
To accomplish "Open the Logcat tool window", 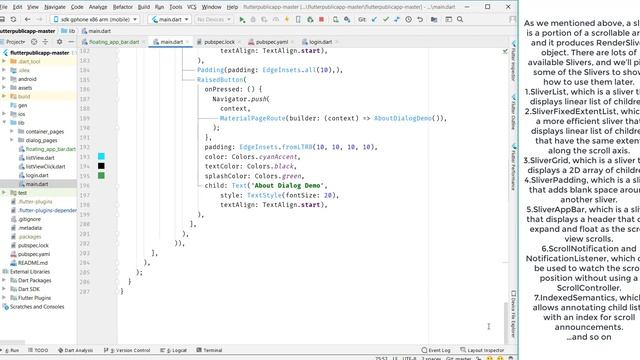I will (173, 350).
